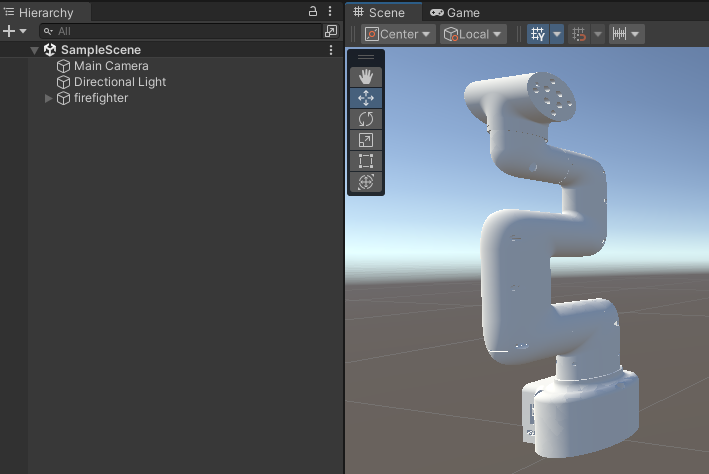Select the Move tool

tap(366, 98)
